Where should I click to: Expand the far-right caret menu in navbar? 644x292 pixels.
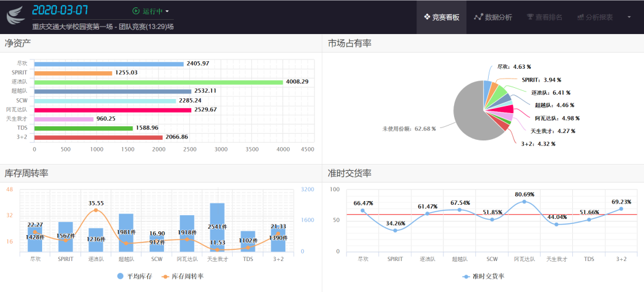629,17
